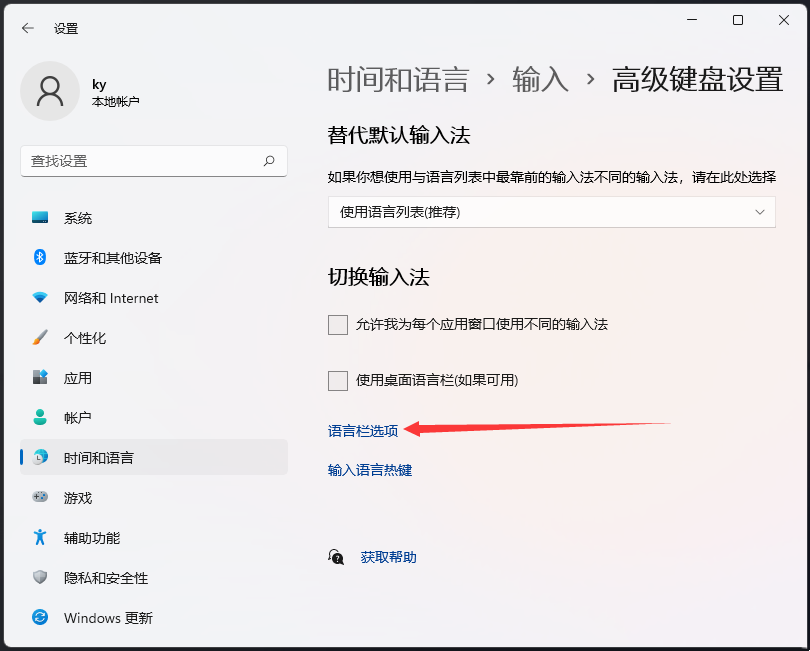Click the Bluetooth and other devices icon

click(40, 258)
